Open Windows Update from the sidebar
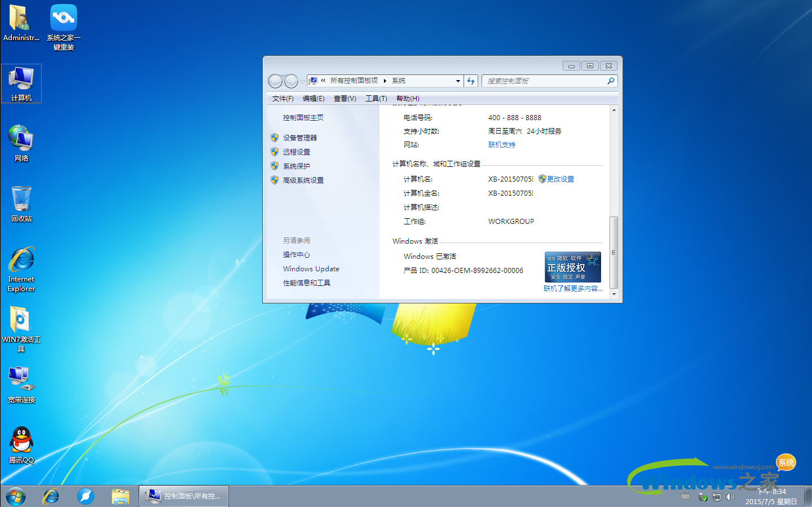 click(x=311, y=268)
